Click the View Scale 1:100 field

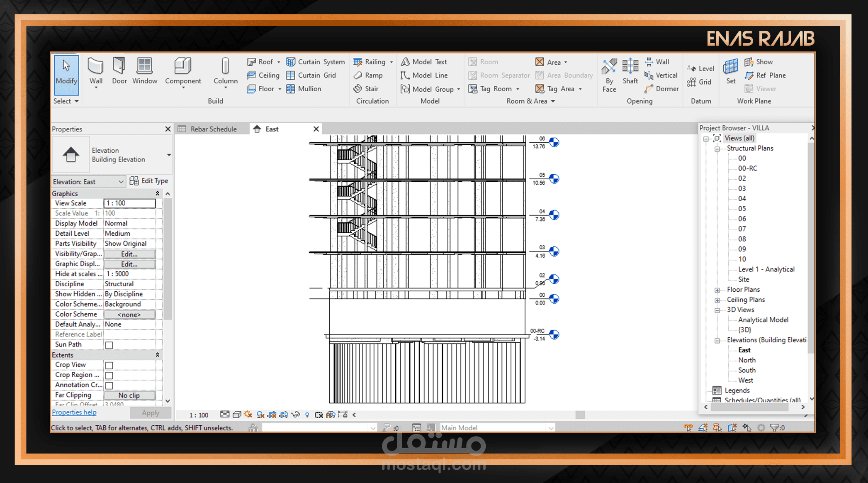pyautogui.click(x=129, y=203)
